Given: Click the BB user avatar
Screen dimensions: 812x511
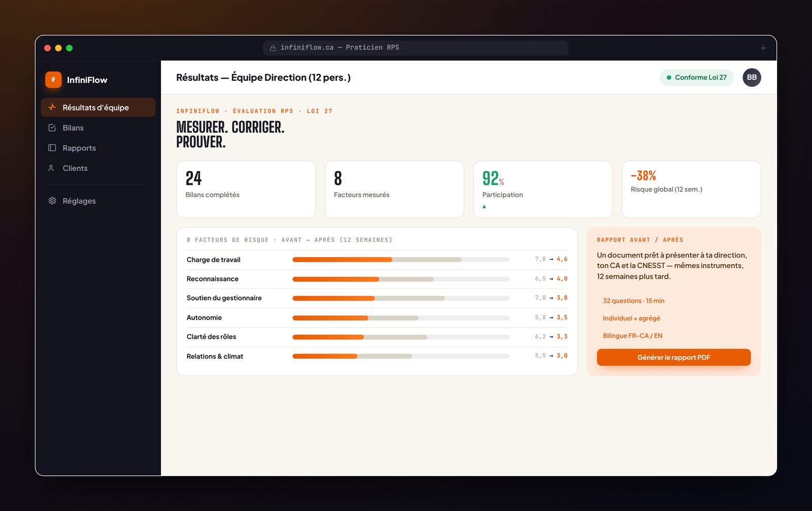Looking at the screenshot, I should (x=752, y=77).
